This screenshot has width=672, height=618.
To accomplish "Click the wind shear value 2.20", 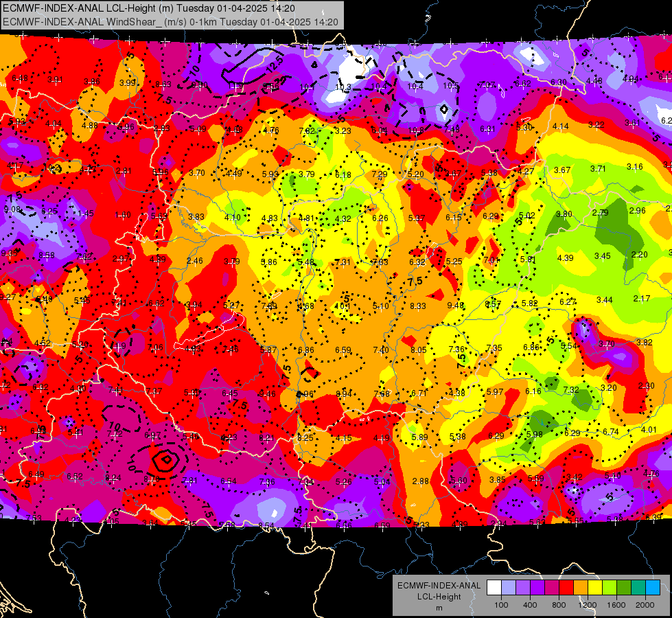I will click(640, 254).
